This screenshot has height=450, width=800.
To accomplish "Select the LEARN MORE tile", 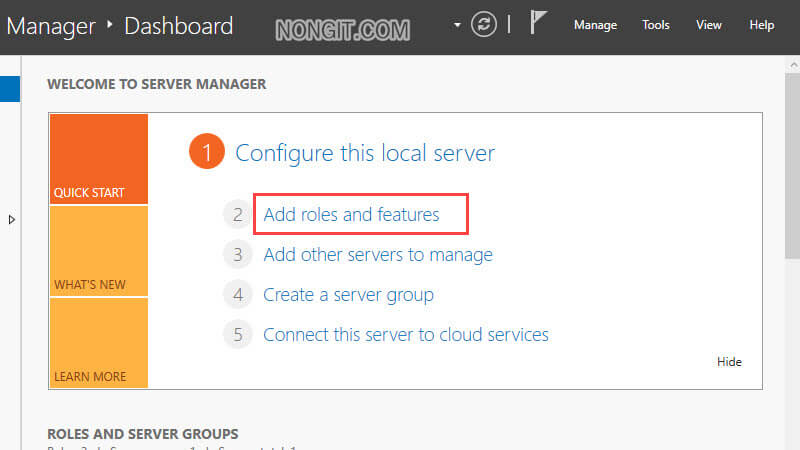I will (99, 343).
